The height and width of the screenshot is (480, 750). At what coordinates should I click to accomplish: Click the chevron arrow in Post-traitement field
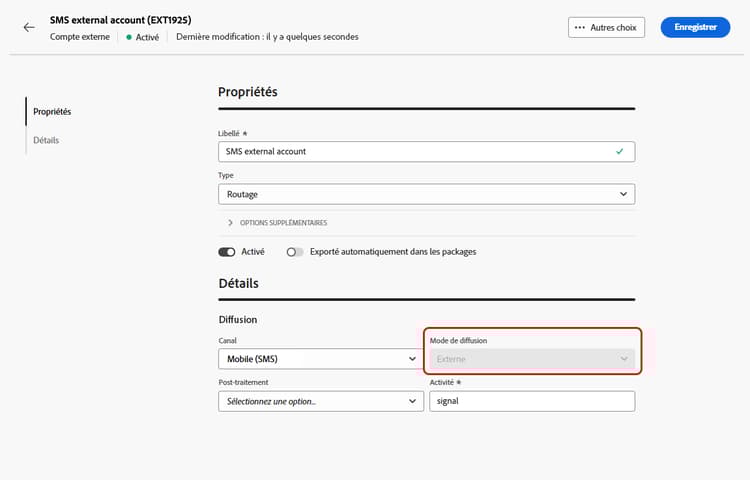pyautogui.click(x=412, y=401)
